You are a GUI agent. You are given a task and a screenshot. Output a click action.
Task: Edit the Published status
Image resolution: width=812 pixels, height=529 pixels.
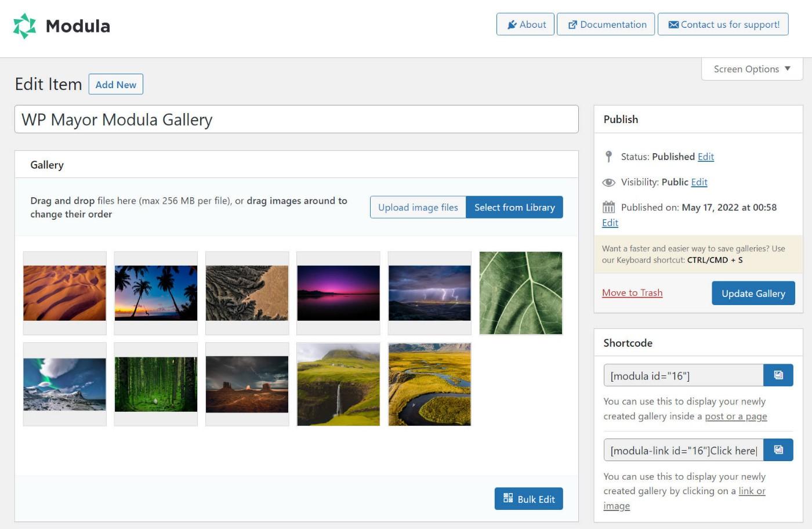[706, 157]
